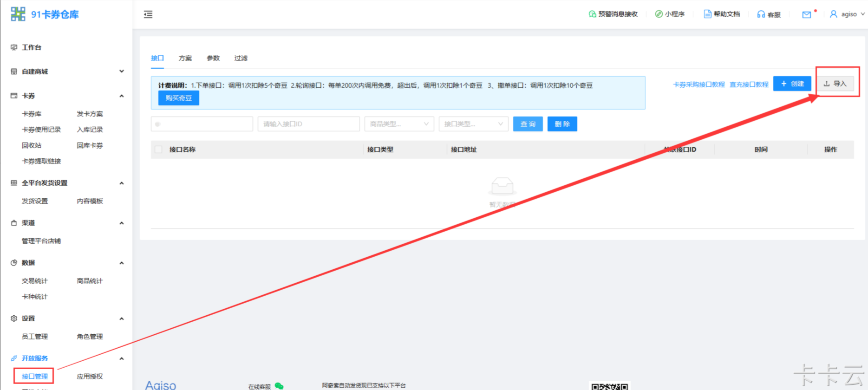Image resolution: width=868 pixels, height=390 pixels.
Task: Switch to the 接口 tab
Action: [x=157, y=58]
